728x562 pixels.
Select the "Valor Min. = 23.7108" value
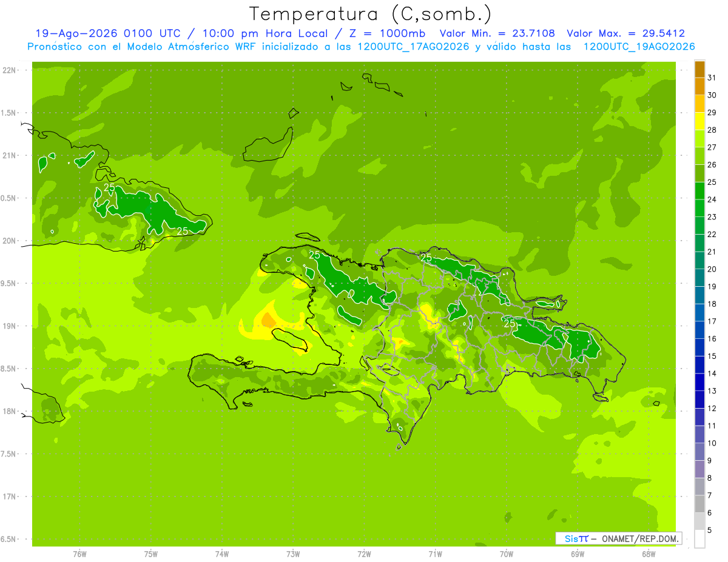[x=497, y=34]
